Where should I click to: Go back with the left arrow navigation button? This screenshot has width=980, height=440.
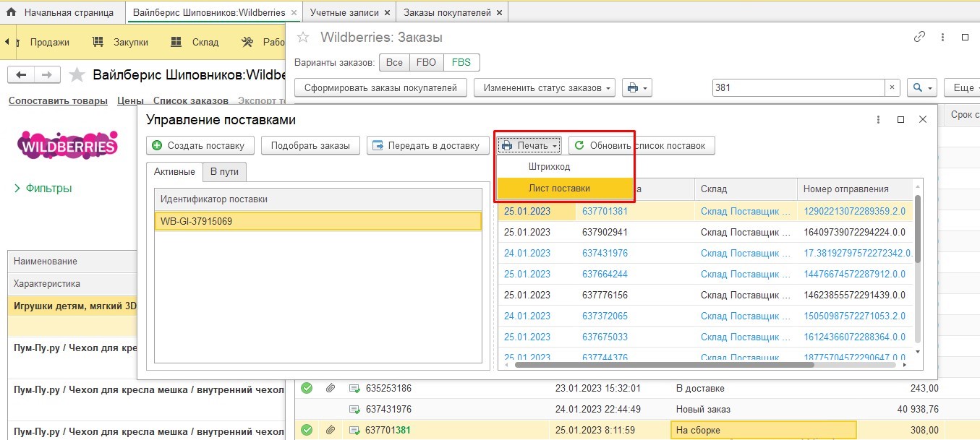pos(21,75)
